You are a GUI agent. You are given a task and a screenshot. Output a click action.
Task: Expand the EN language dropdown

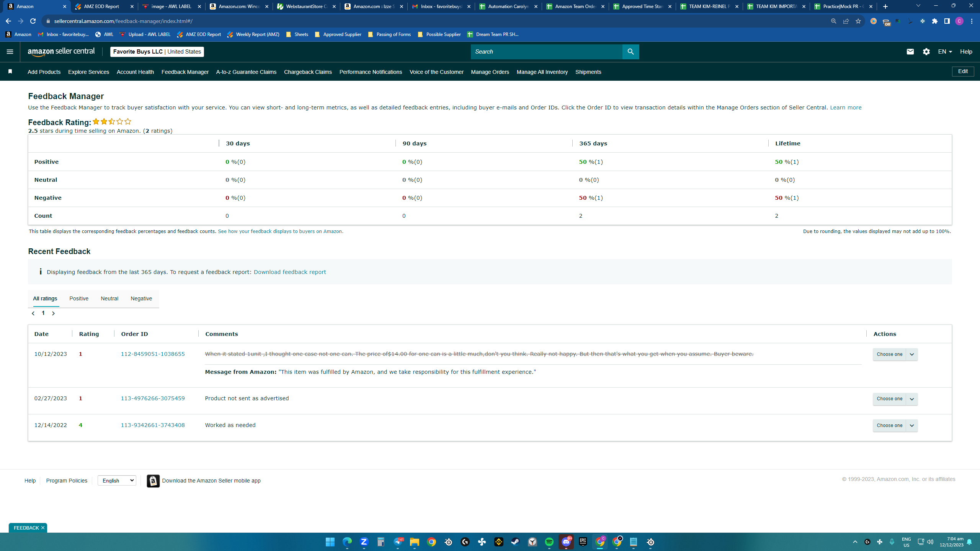(x=945, y=52)
